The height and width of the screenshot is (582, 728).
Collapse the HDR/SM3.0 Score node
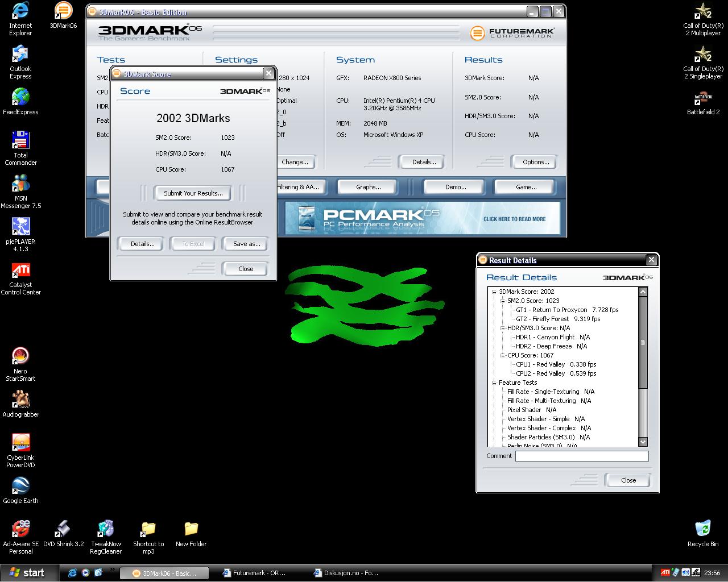click(x=503, y=328)
